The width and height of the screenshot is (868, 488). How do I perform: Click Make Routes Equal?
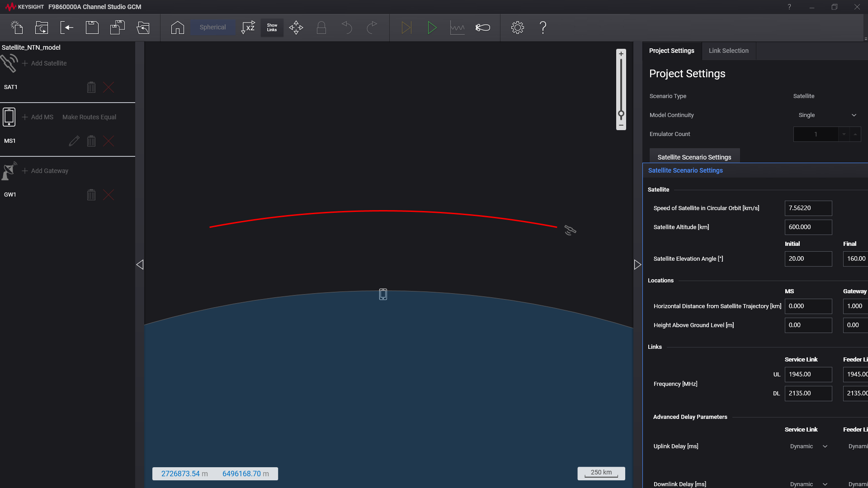(89, 117)
